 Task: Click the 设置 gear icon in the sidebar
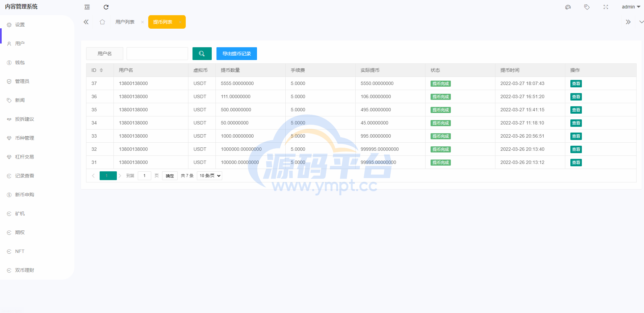(9, 25)
